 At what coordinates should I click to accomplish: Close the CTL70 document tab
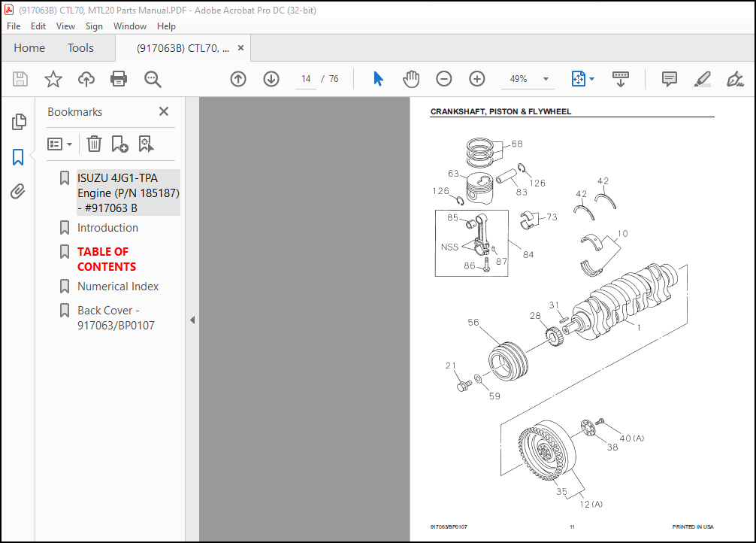pos(241,48)
